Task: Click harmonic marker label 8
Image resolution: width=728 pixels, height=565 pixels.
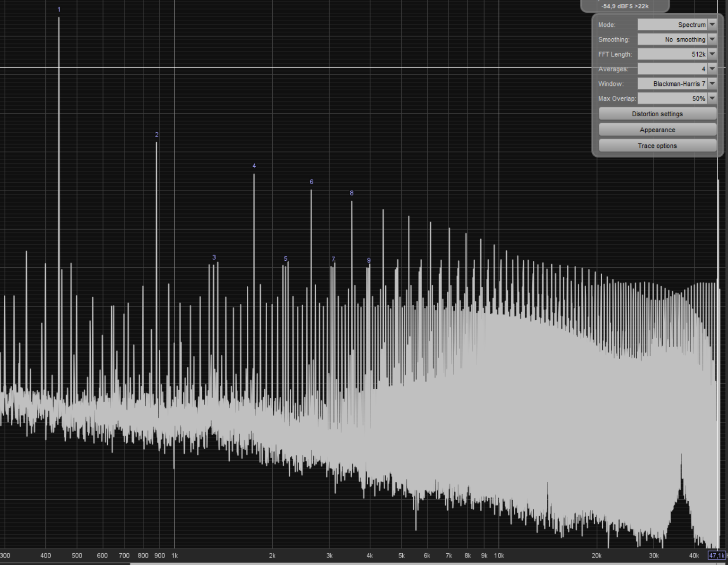Action: 352,193
